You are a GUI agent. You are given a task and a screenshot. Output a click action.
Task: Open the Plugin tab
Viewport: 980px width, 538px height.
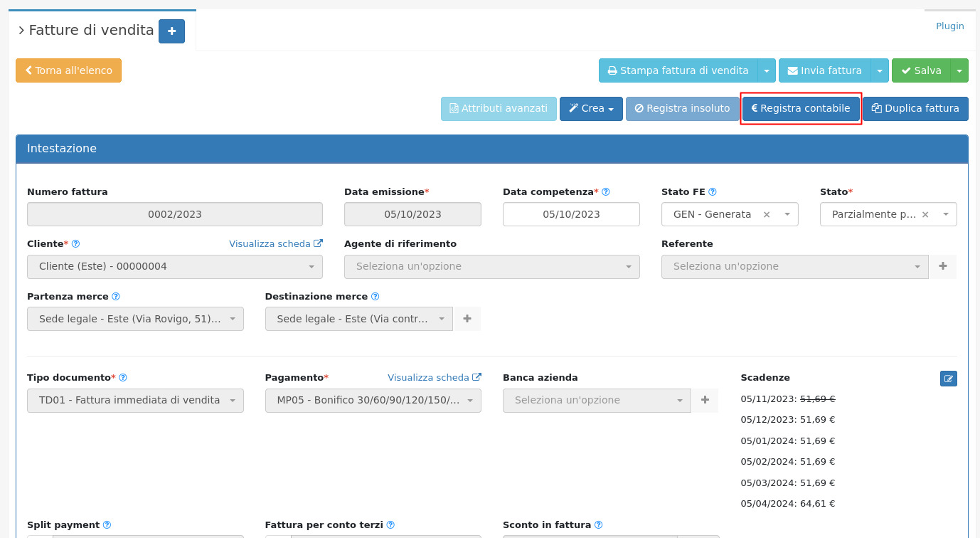point(949,26)
